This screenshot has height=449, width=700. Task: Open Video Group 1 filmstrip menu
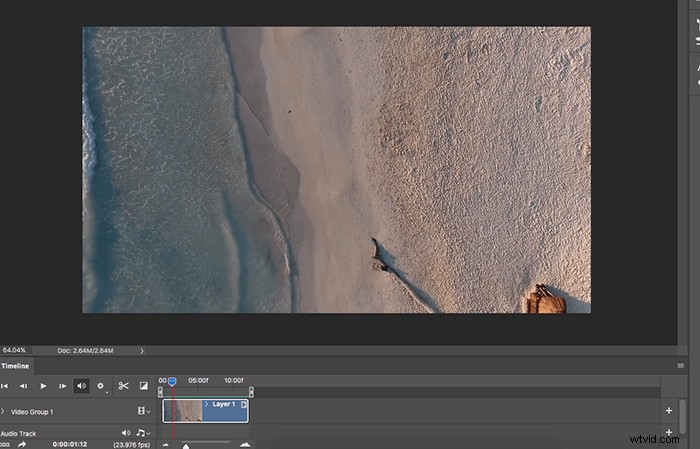point(143,411)
